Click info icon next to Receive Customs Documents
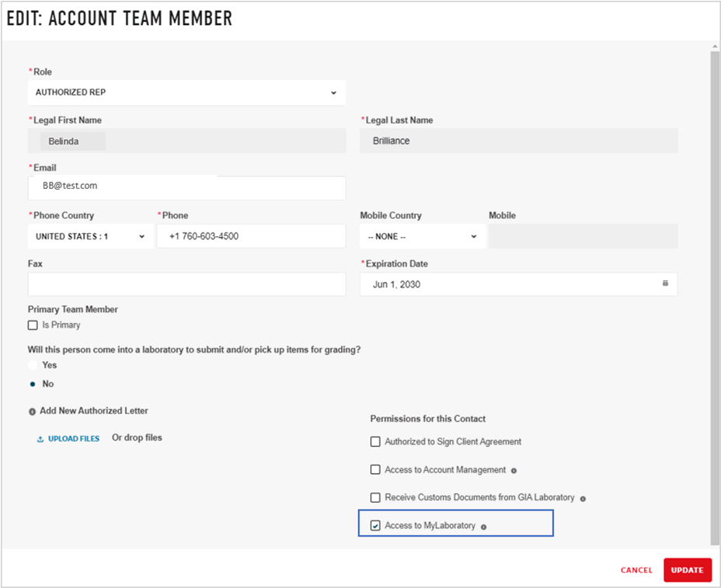The height and width of the screenshot is (588, 721). coord(583,498)
